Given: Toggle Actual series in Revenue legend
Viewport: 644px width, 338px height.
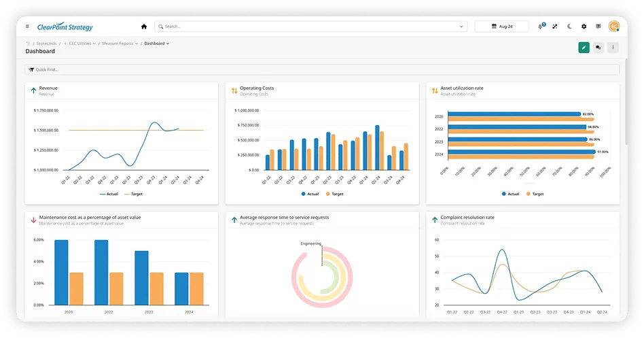Looking at the screenshot, I should pos(109,194).
